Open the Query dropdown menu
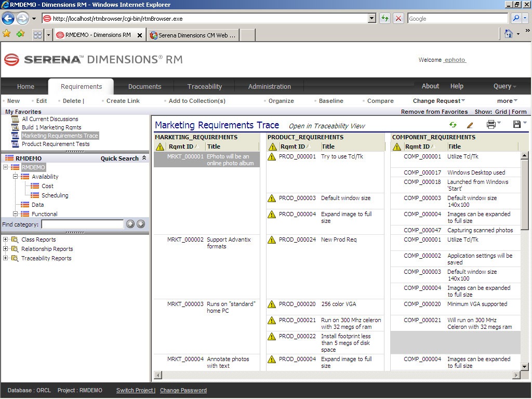 (504, 86)
